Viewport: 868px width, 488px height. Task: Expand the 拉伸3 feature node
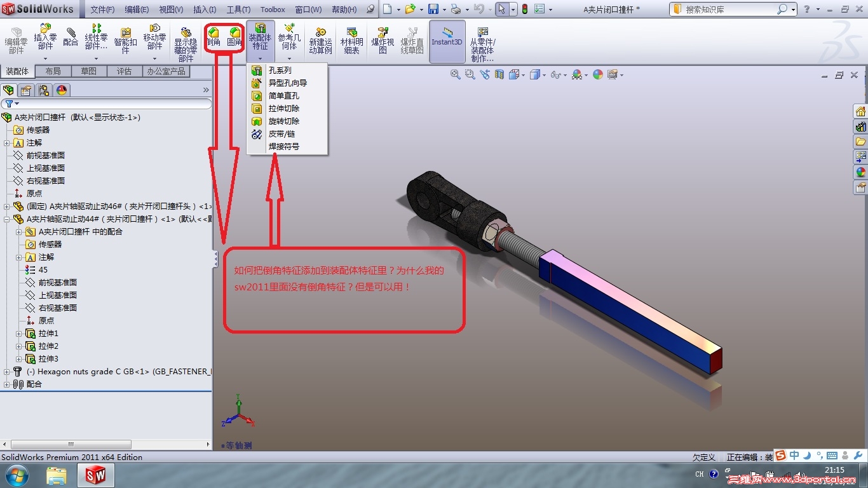(x=19, y=359)
